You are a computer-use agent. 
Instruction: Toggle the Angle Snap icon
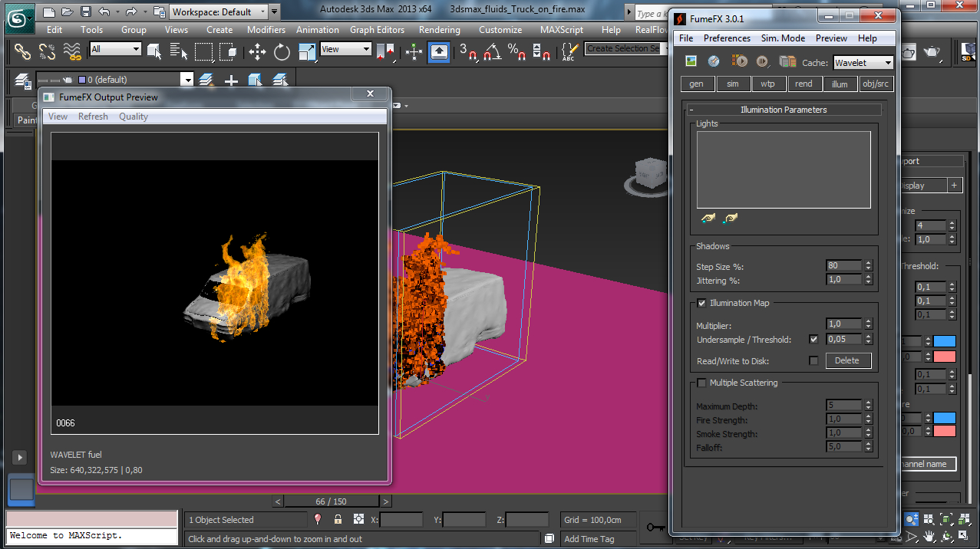pyautogui.click(x=493, y=51)
